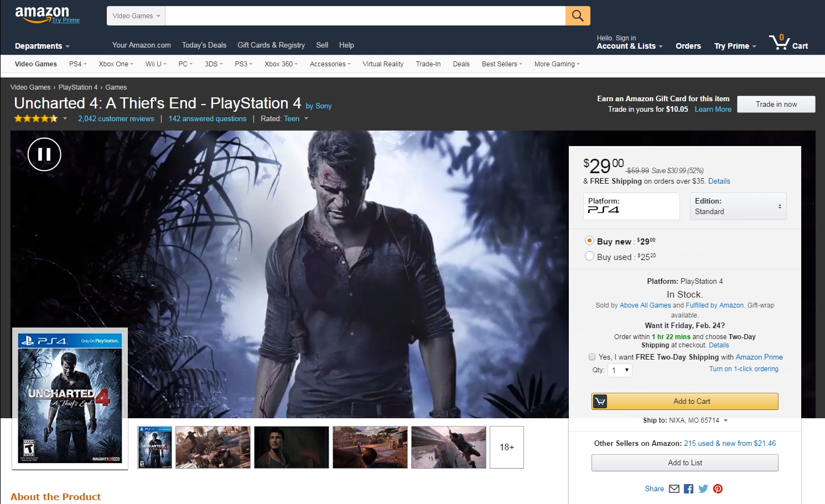Open the Accessories submenu
The image size is (825, 504).
coord(330,64)
